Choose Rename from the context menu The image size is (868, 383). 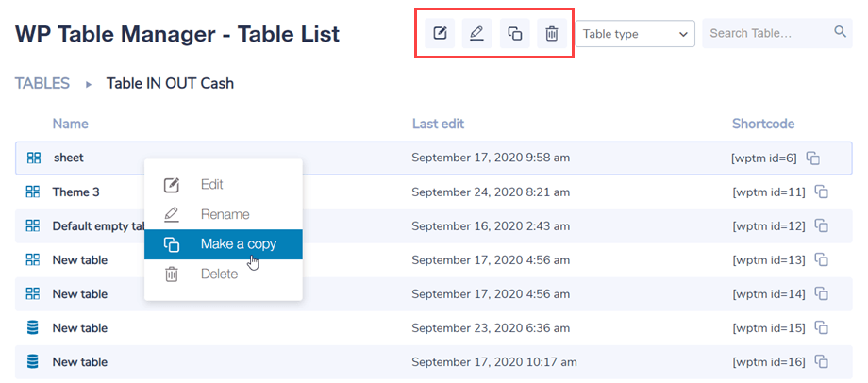tap(225, 215)
